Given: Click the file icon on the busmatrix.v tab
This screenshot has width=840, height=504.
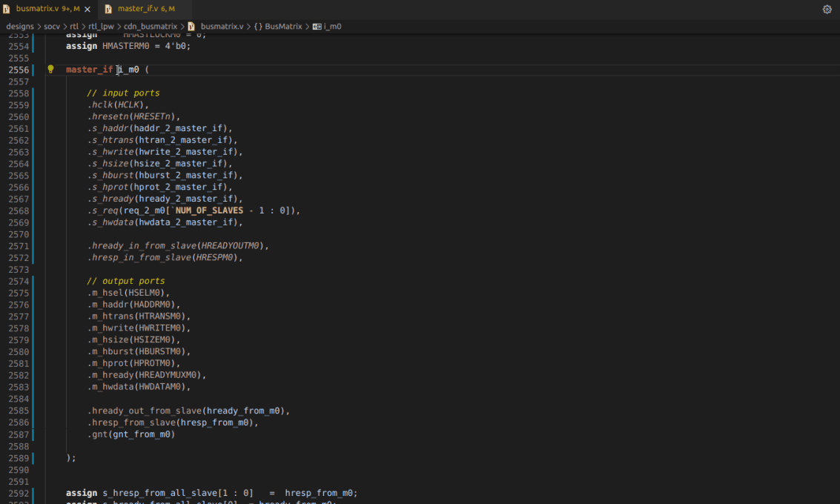Looking at the screenshot, I should point(7,10).
